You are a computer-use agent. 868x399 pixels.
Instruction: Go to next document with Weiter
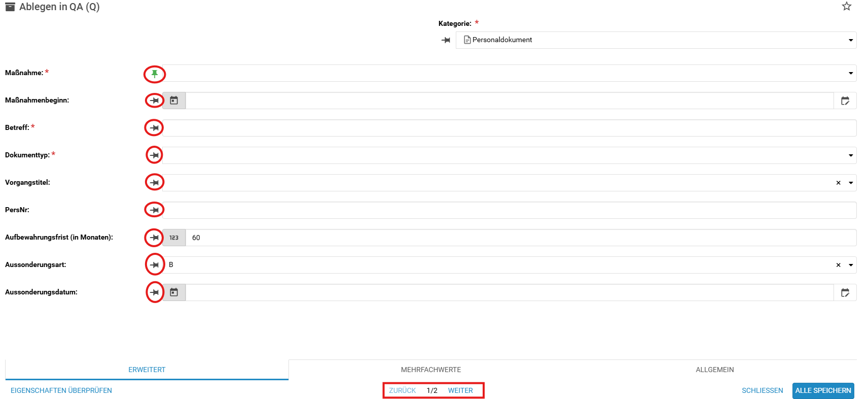460,390
